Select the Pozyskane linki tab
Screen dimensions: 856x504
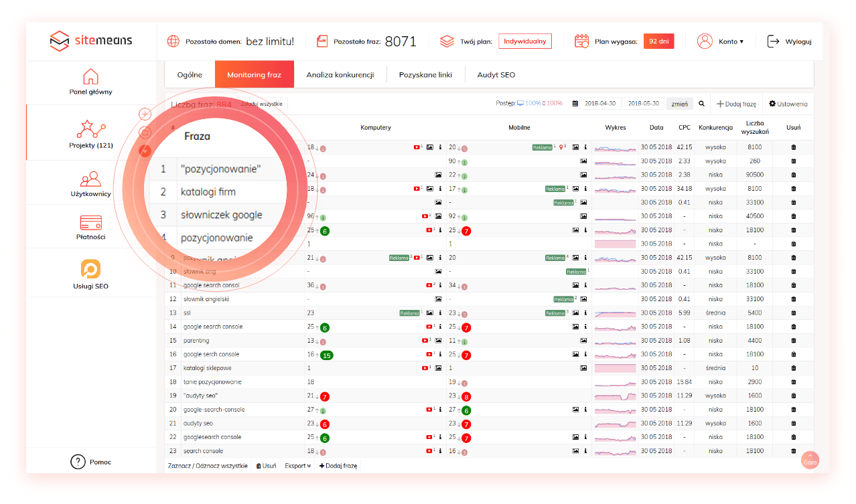tap(425, 75)
